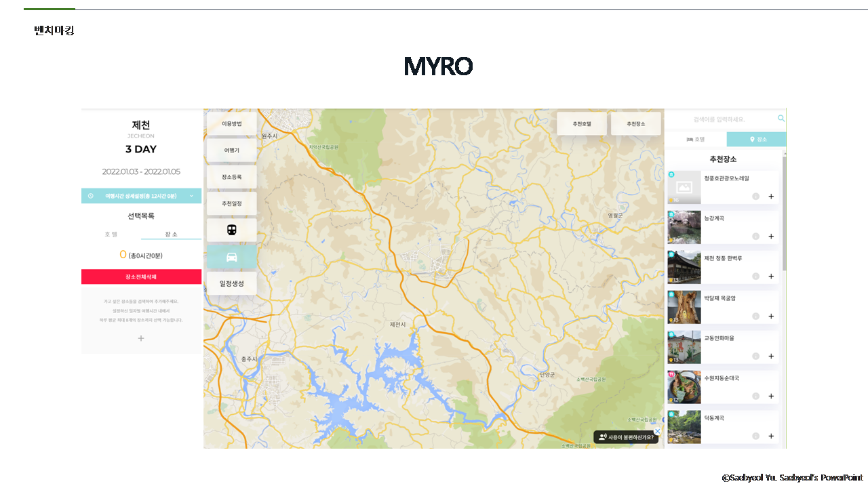Switch to the 장소 tab in search panel
The image size is (868, 488).
coord(757,140)
